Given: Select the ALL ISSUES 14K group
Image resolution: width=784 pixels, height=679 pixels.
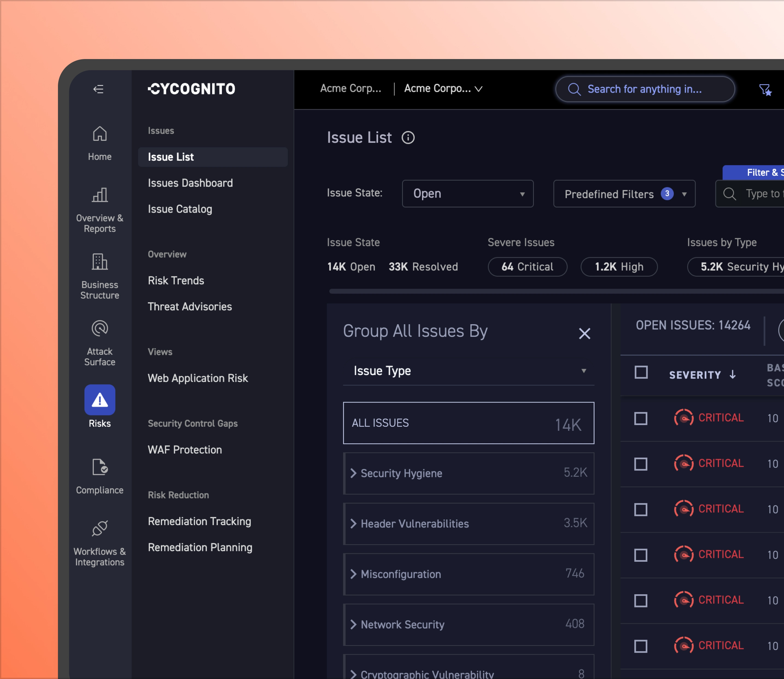Looking at the screenshot, I should (x=468, y=423).
